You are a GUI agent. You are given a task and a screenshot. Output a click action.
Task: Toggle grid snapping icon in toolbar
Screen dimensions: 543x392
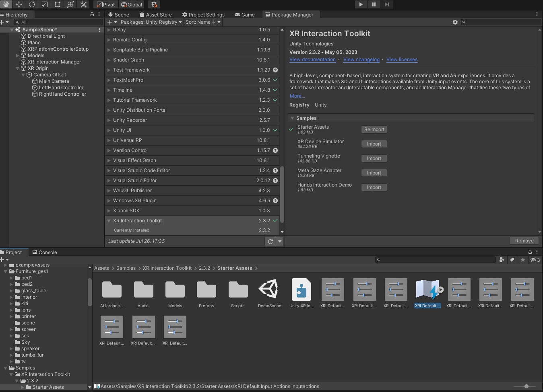[154, 4]
